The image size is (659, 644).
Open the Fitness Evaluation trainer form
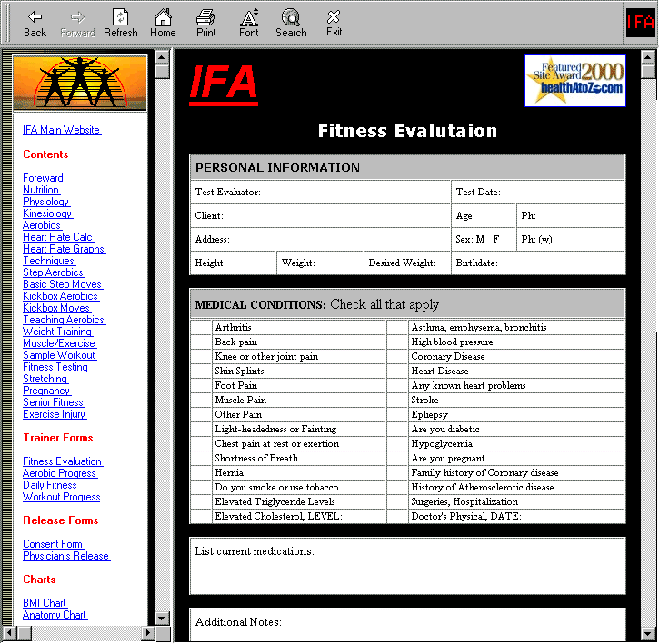63,461
